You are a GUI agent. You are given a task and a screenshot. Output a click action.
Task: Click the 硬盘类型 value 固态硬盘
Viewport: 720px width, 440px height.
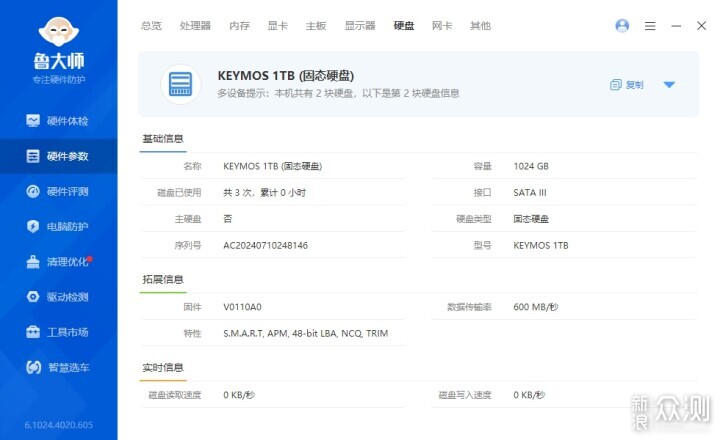click(531, 219)
